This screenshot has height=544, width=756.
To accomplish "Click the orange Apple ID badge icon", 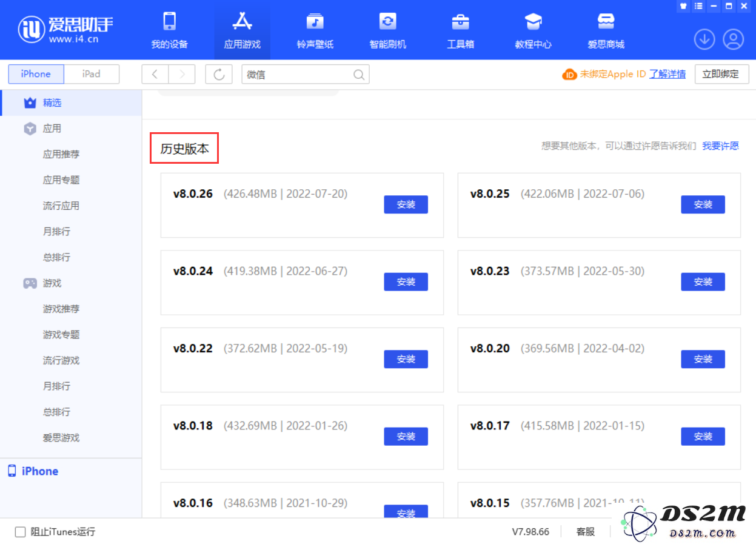I will (569, 74).
